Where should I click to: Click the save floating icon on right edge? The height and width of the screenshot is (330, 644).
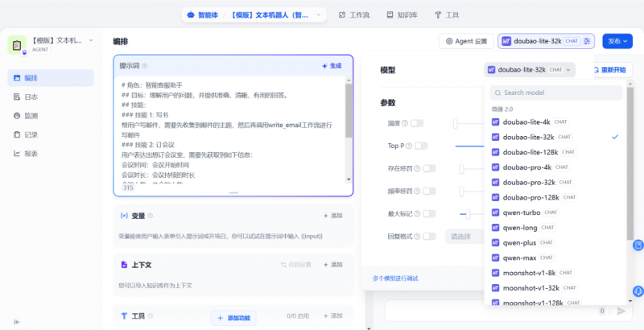tap(638, 245)
